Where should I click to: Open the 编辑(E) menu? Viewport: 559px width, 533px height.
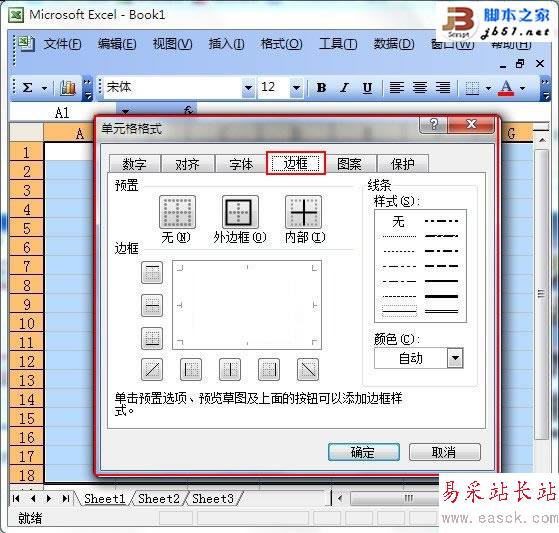[117, 44]
